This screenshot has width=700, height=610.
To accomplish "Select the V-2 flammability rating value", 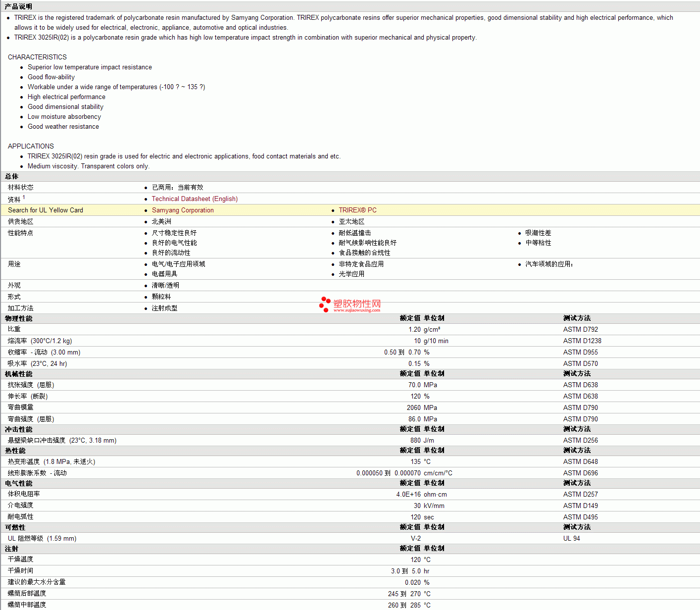I will pos(416,538).
